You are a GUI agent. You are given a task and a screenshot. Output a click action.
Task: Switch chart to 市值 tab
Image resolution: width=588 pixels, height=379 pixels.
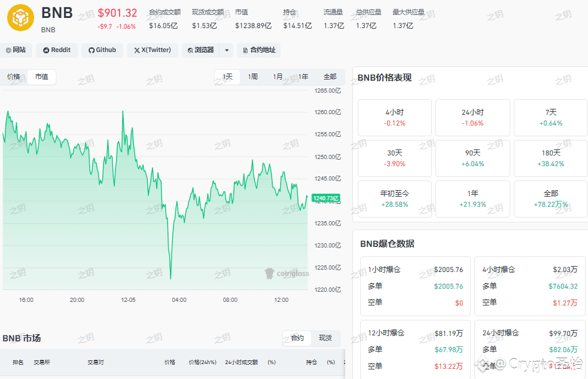(42, 77)
